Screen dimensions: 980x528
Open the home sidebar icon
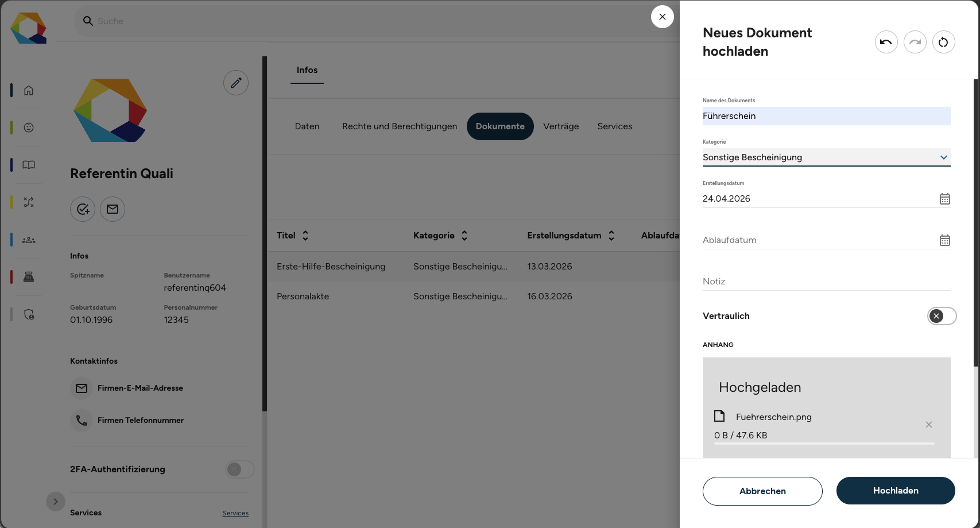pos(29,90)
